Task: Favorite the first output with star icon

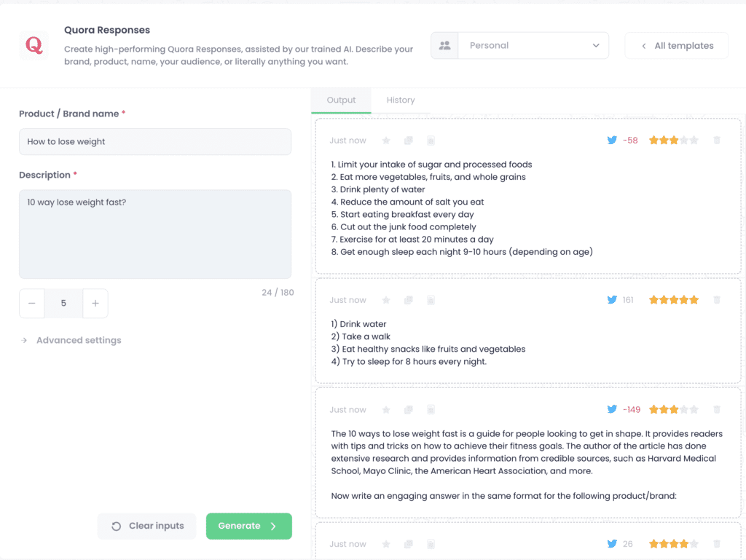Action: (386, 141)
